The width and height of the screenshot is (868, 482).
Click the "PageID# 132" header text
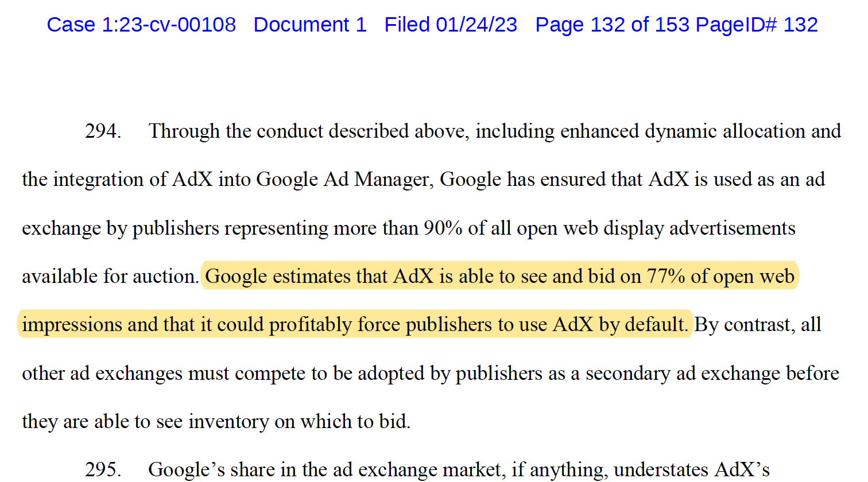click(x=757, y=25)
